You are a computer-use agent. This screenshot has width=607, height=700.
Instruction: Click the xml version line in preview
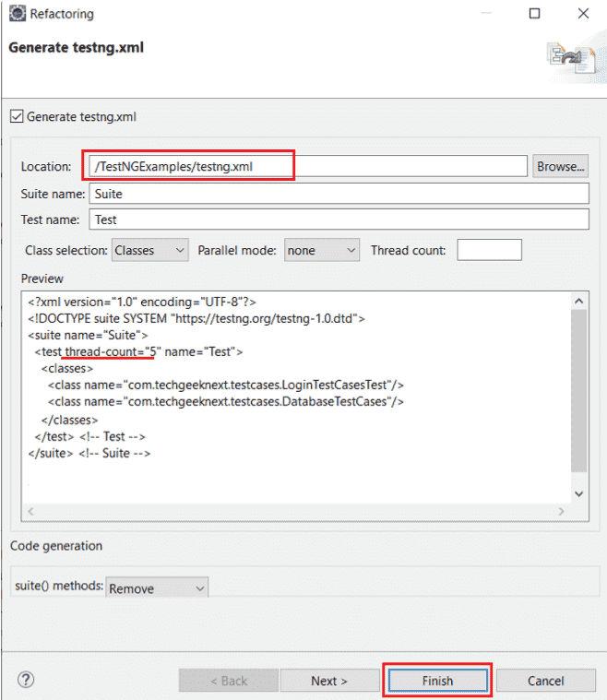pyautogui.click(x=142, y=303)
